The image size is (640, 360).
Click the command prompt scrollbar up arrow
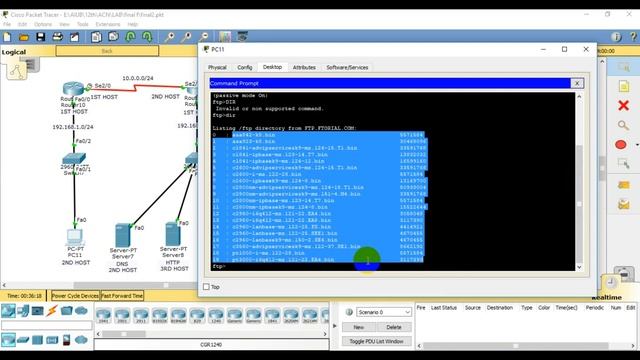(x=579, y=97)
